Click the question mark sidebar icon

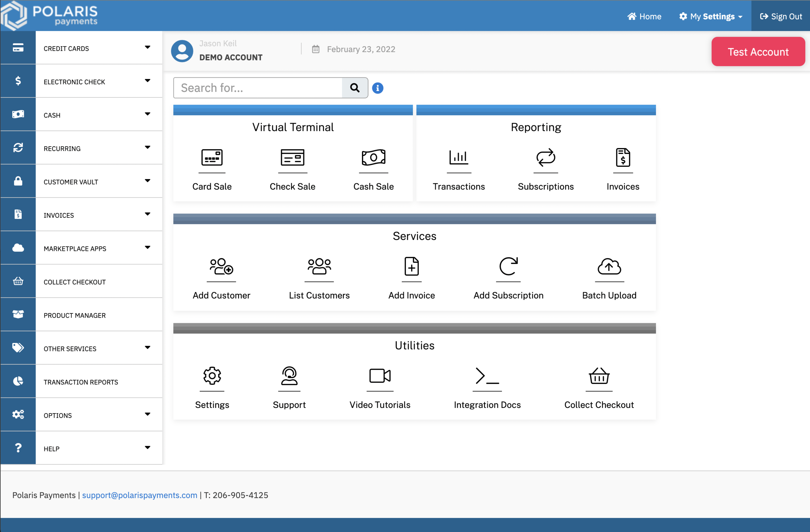click(x=18, y=447)
